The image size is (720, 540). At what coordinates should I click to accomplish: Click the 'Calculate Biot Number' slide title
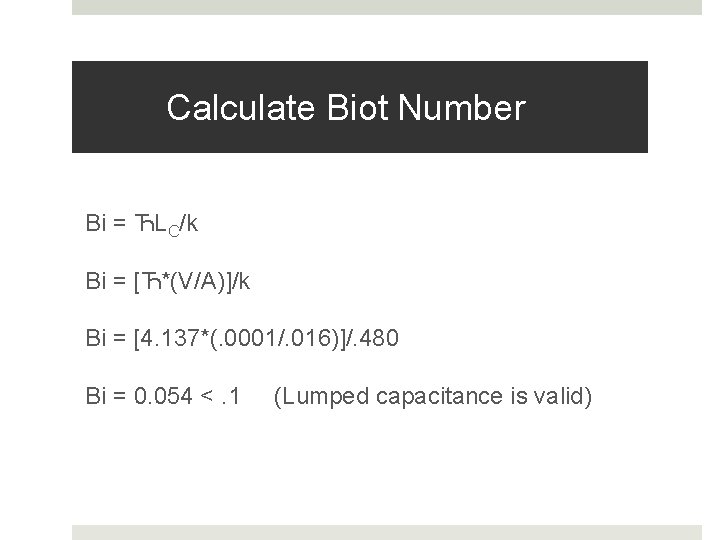345,107
